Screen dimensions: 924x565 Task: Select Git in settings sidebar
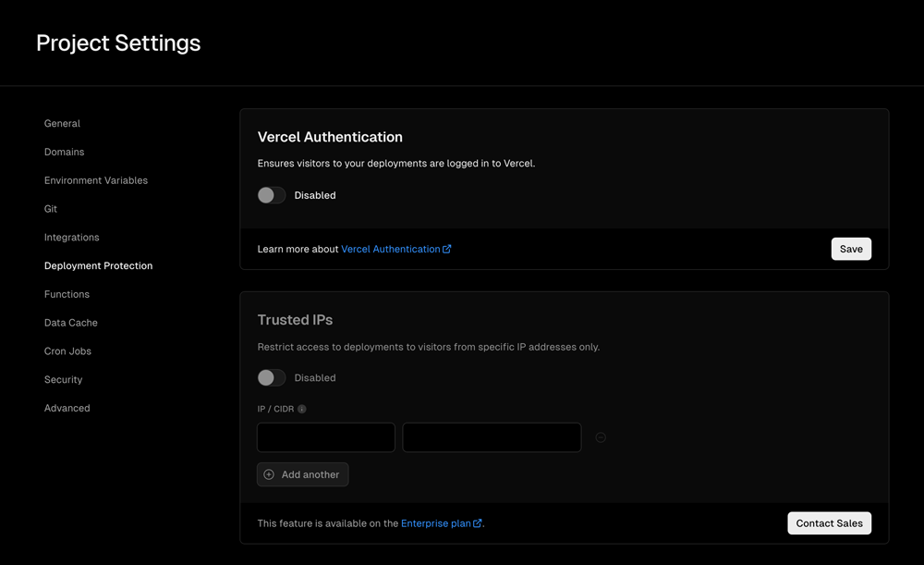[51, 209]
